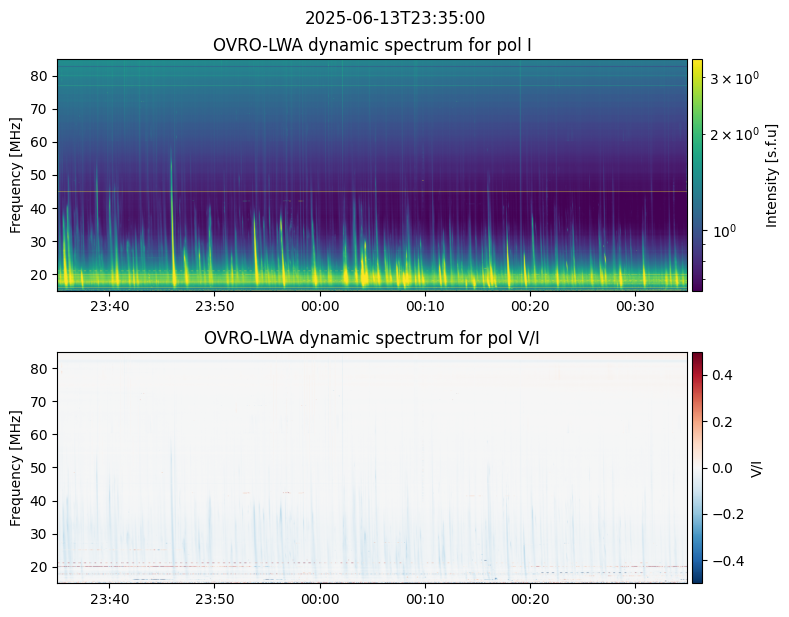Click Frequency [MHz] label of upper plot

tap(16, 175)
